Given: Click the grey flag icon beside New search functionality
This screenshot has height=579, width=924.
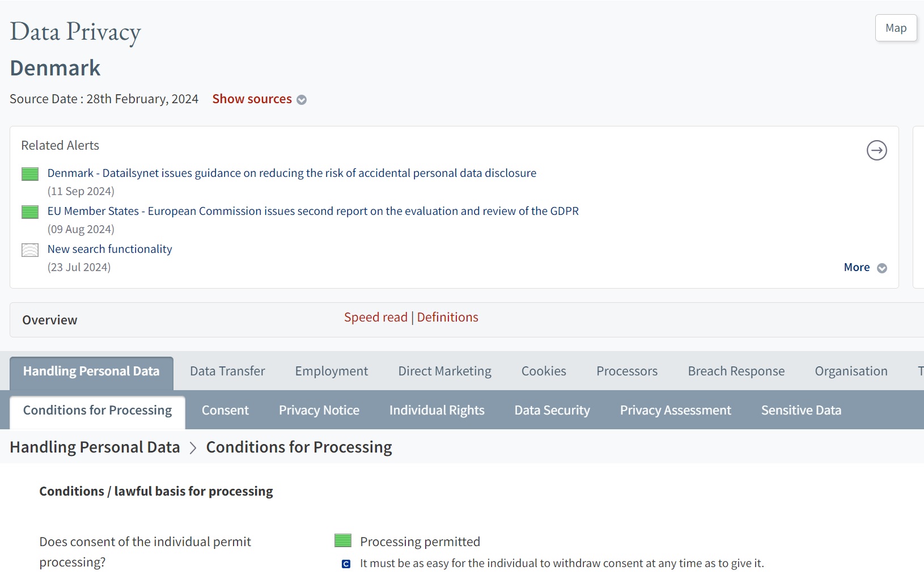Looking at the screenshot, I should (x=30, y=250).
